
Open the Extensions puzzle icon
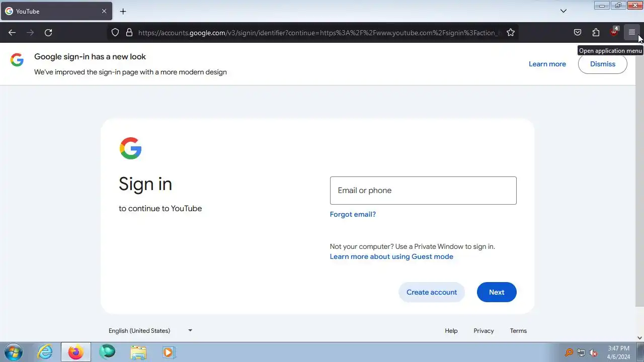[x=596, y=33]
